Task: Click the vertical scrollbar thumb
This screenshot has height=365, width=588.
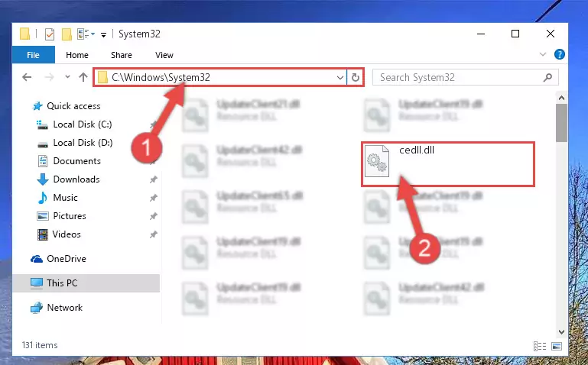Action: [561, 123]
